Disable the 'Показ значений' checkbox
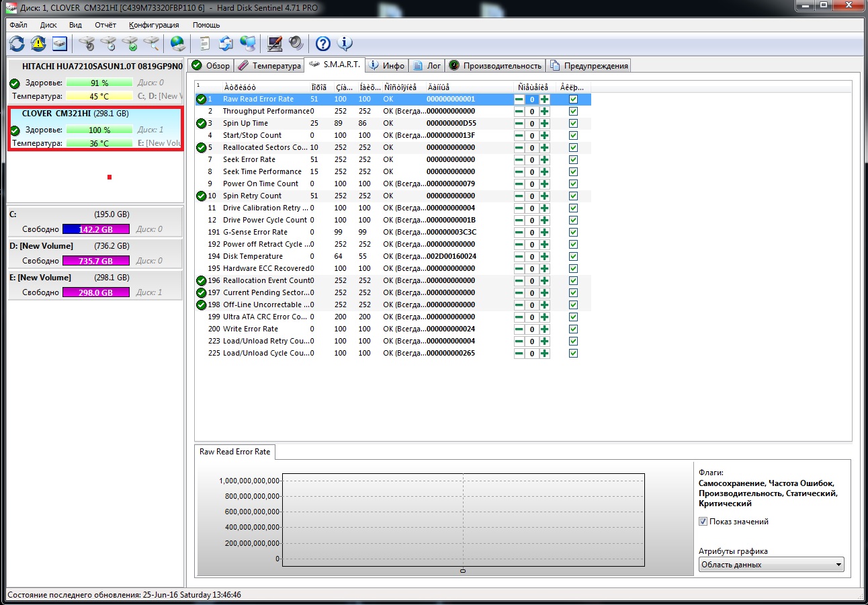 point(703,522)
